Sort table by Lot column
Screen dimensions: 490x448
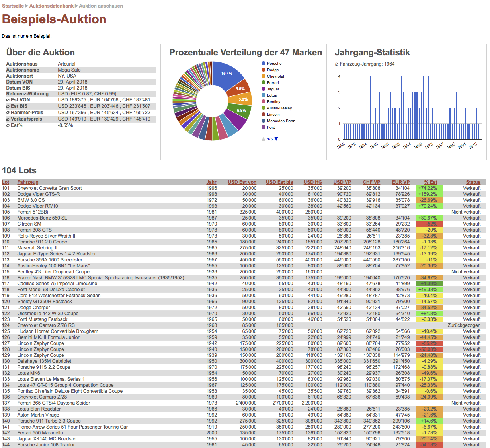[x=6, y=182]
